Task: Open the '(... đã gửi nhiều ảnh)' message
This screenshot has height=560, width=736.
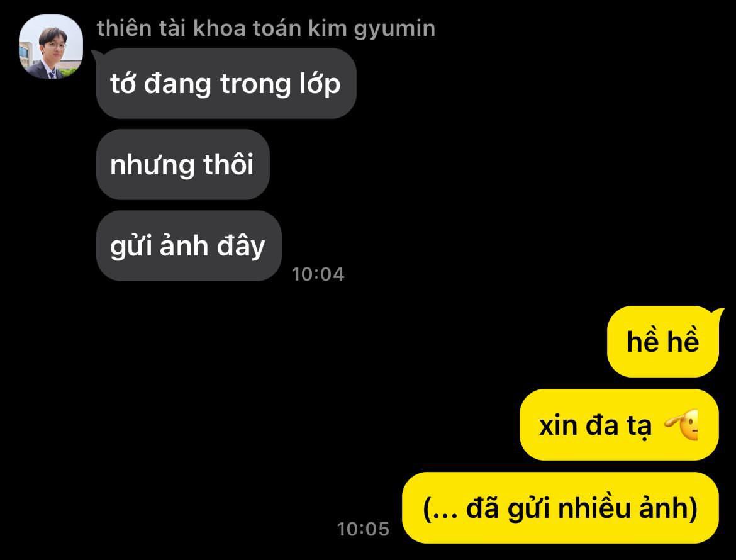Action: pyautogui.click(x=560, y=508)
